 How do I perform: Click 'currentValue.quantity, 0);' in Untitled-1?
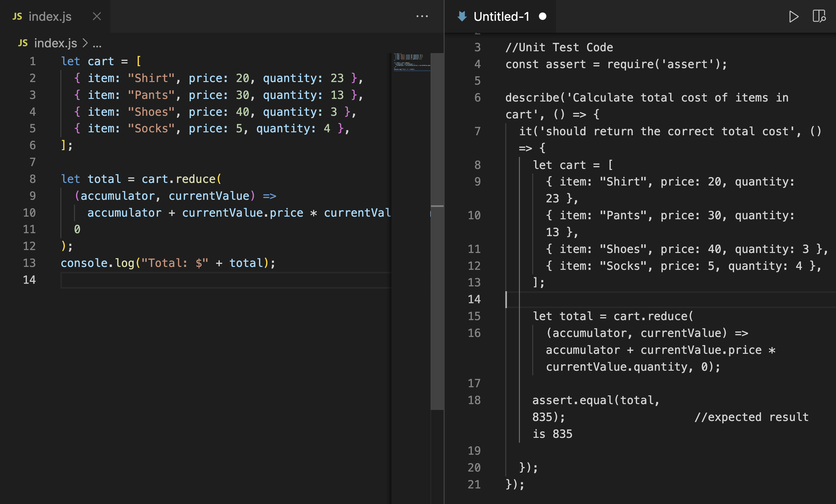click(633, 367)
